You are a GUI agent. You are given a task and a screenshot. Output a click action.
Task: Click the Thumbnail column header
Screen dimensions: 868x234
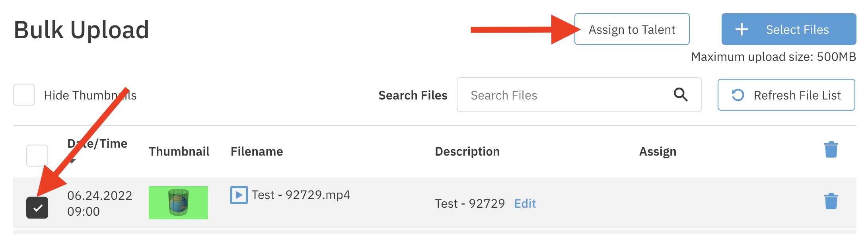[x=179, y=151]
